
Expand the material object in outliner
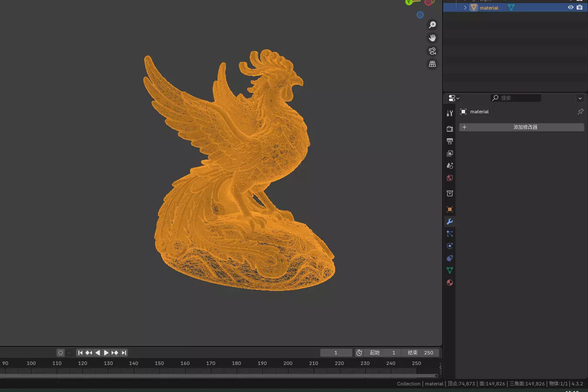[465, 8]
